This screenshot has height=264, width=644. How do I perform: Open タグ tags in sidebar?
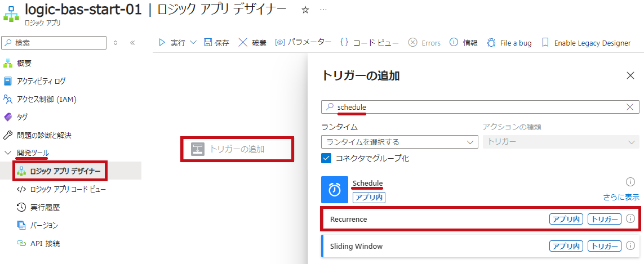[22, 117]
